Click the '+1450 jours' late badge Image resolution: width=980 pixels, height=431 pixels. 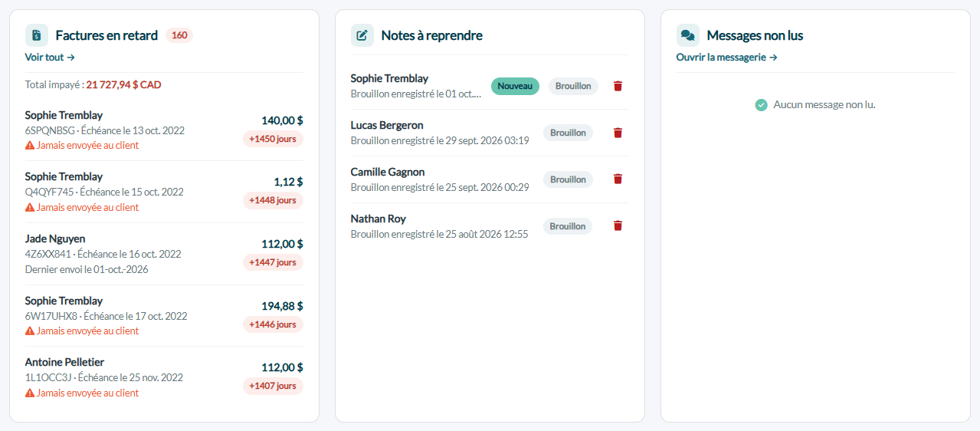273,139
